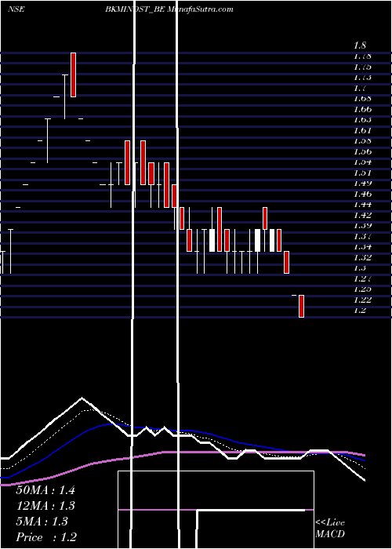Click the 1.75 price axis label
Viewport: 392px width, 549px height.
tap(362, 67)
